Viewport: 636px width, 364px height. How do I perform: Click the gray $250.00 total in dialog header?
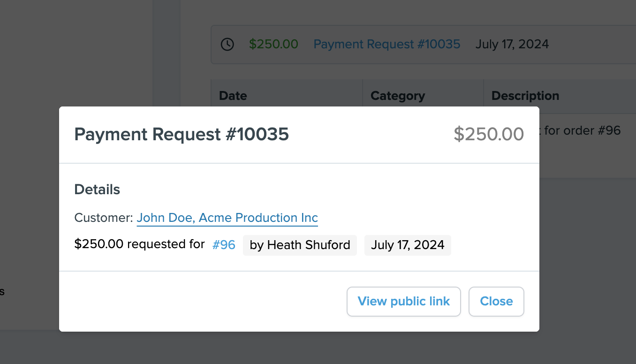click(489, 135)
